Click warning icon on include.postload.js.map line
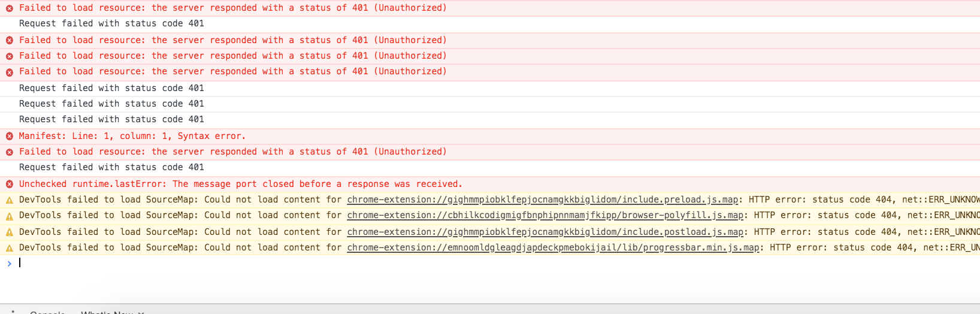The height and width of the screenshot is (314, 980). click(x=10, y=232)
